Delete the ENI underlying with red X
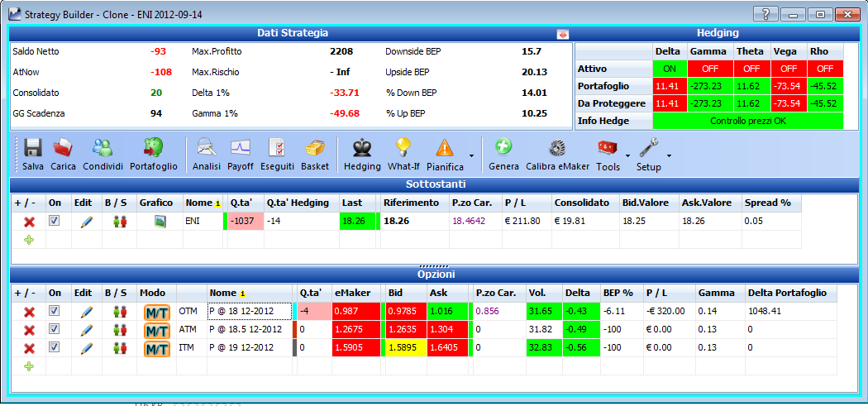 click(29, 222)
